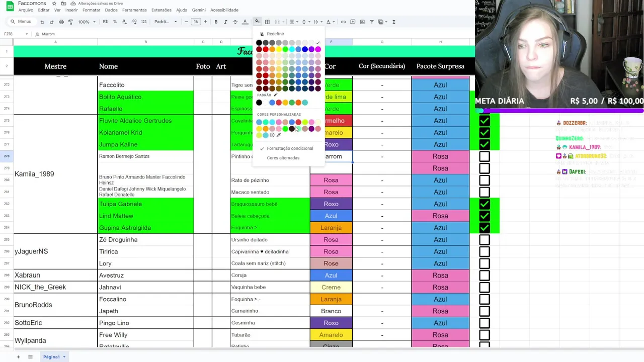Viewport: 644px width, 362px height.
Task: Open the cell borders tool
Action: click(267, 22)
